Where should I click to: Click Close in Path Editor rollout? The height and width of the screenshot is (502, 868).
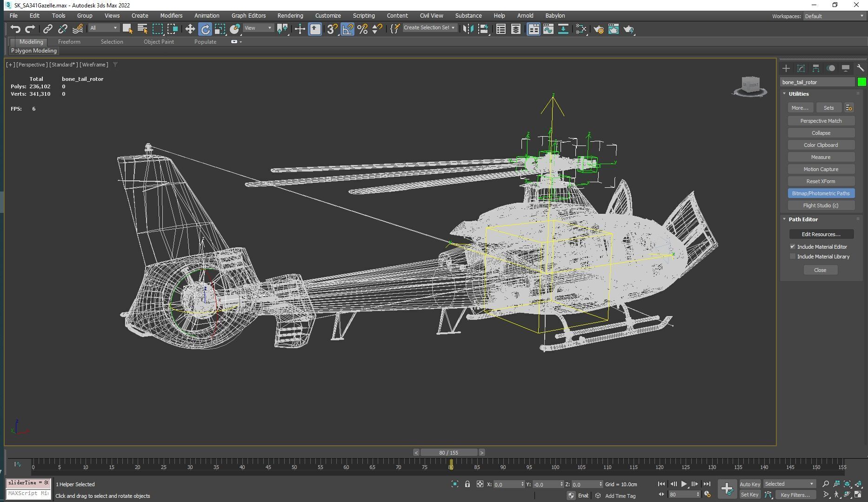coord(820,270)
